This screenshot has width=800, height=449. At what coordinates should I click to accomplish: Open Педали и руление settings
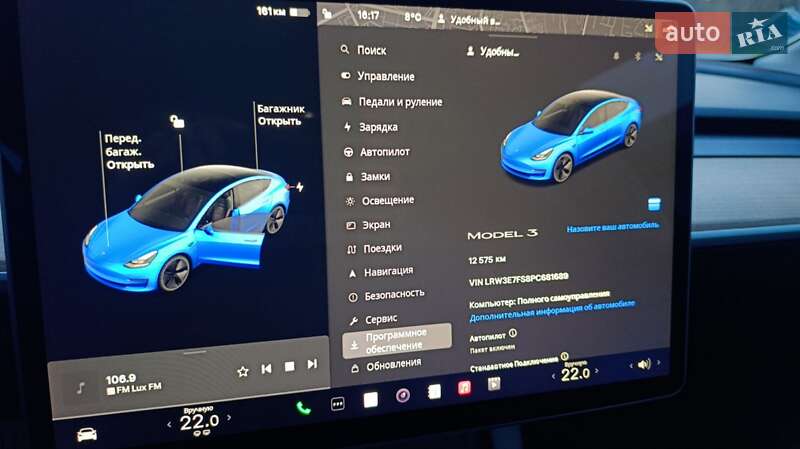pos(392,102)
